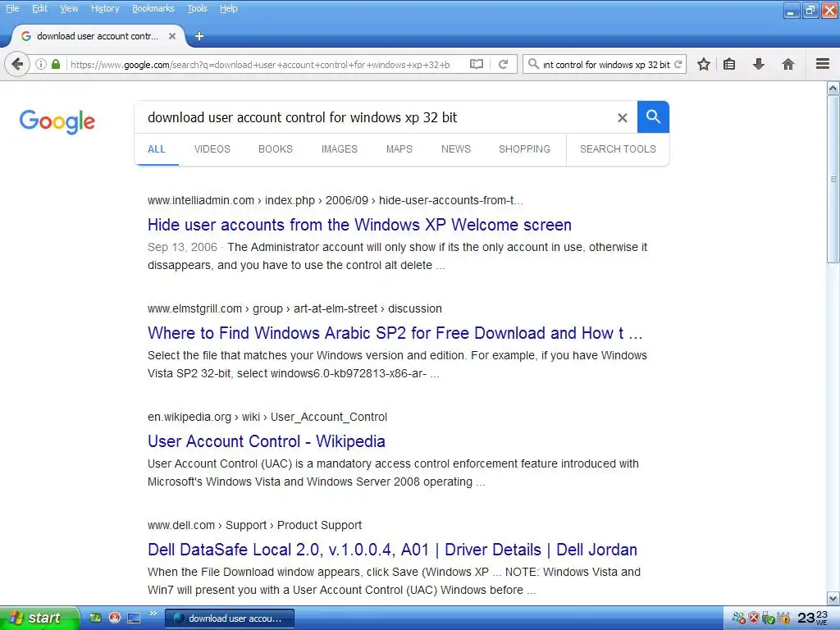This screenshot has height=630, width=840.
Task: Open 'Dell DataSafe Local 2.0' result
Action: click(x=392, y=550)
